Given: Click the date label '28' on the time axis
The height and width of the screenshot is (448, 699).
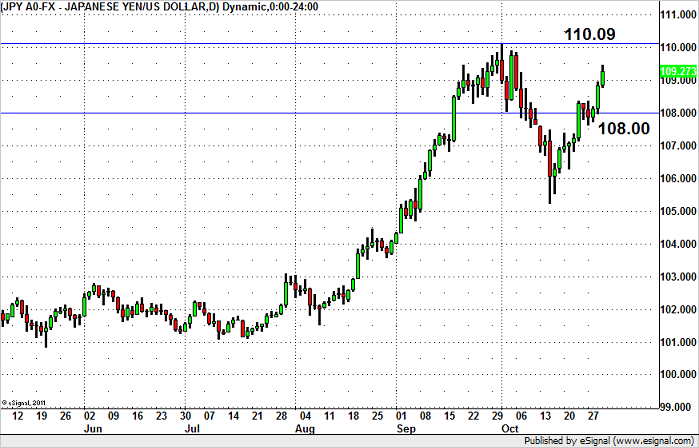Looking at the screenshot, I should coord(281,416).
